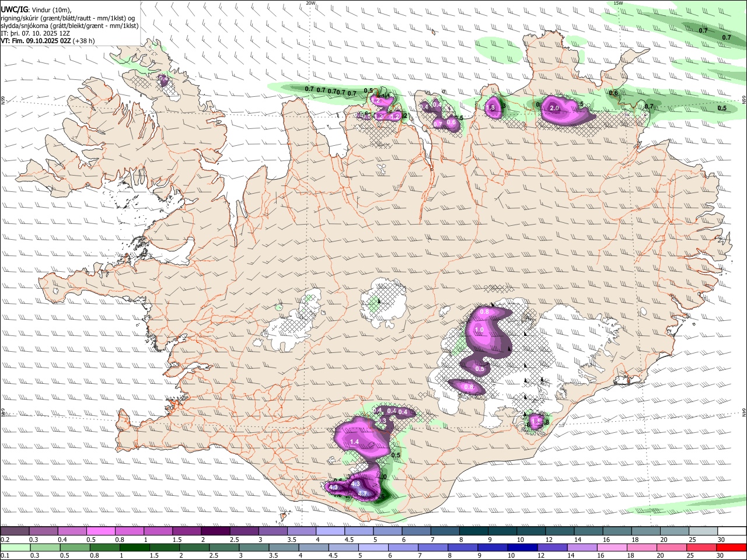Click the UWC/IG title text
This screenshot has height=560, width=747.
coord(14,9)
